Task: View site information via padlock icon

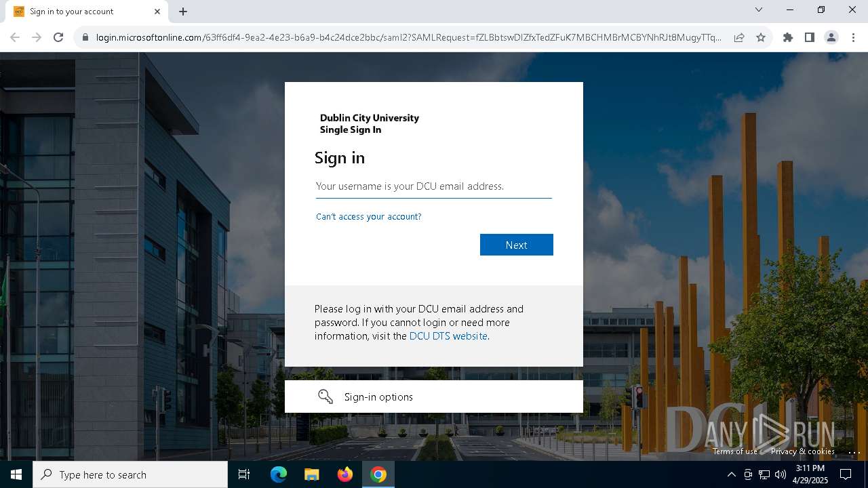Action: coord(85,37)
